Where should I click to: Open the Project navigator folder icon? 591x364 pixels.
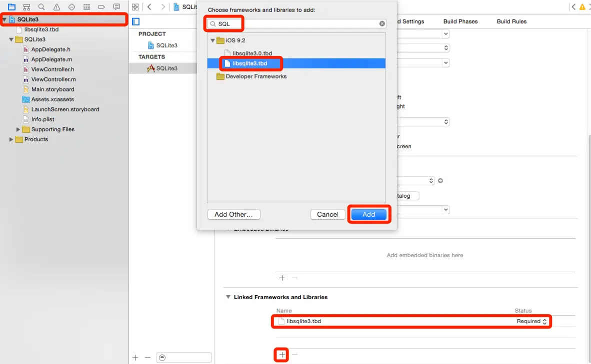pos(11,7)
